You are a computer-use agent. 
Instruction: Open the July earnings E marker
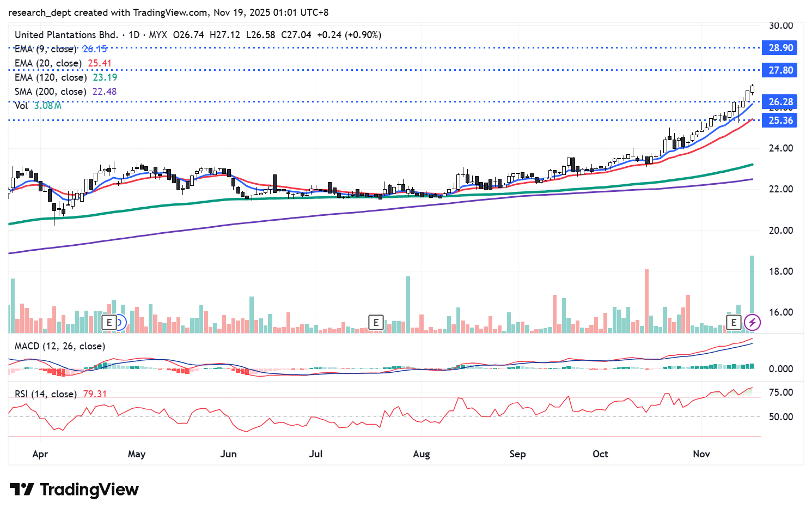coord(376,323)
